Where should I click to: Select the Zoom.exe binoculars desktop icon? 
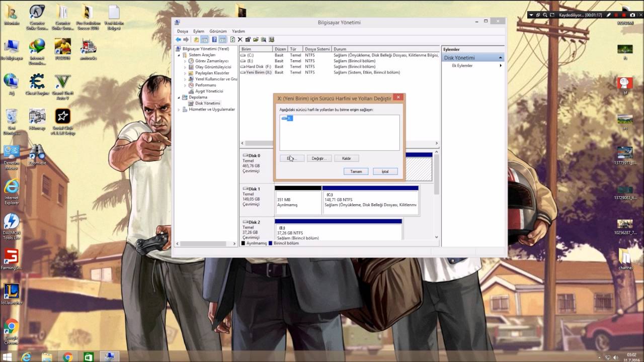(37, 155)
